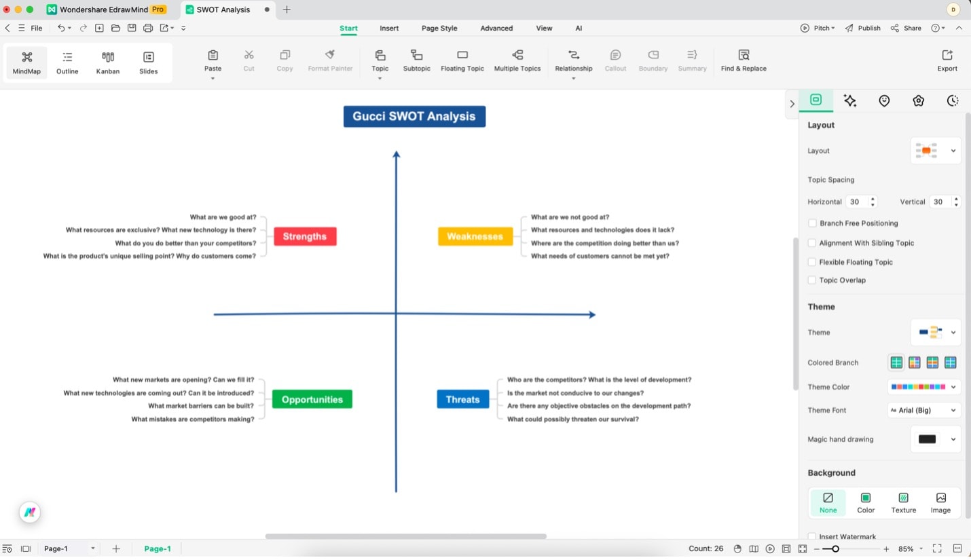This screenshot has height=560, width=971.
Task: Toggle the page thumbnail panel icon
Action: coord(26,548)
